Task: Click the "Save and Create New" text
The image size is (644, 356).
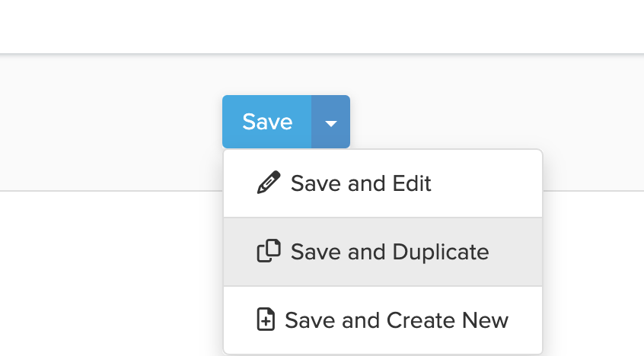Action: [x=396, y=320]
